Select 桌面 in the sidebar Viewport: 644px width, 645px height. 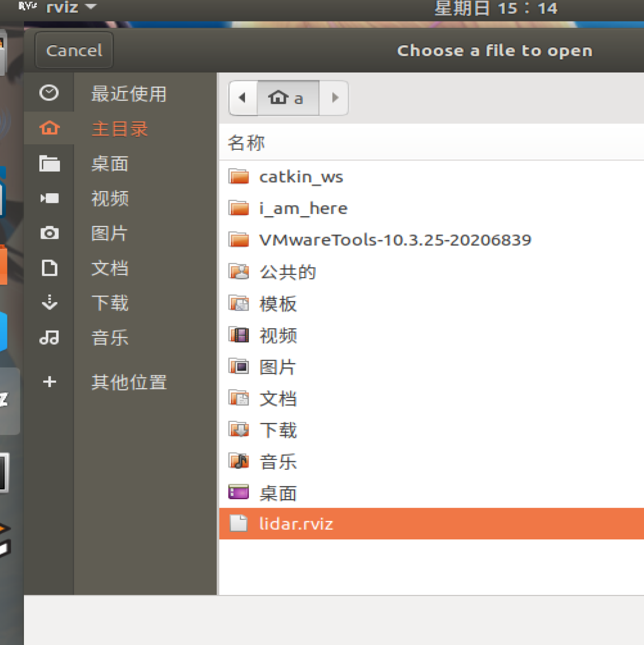pos(110,163)
